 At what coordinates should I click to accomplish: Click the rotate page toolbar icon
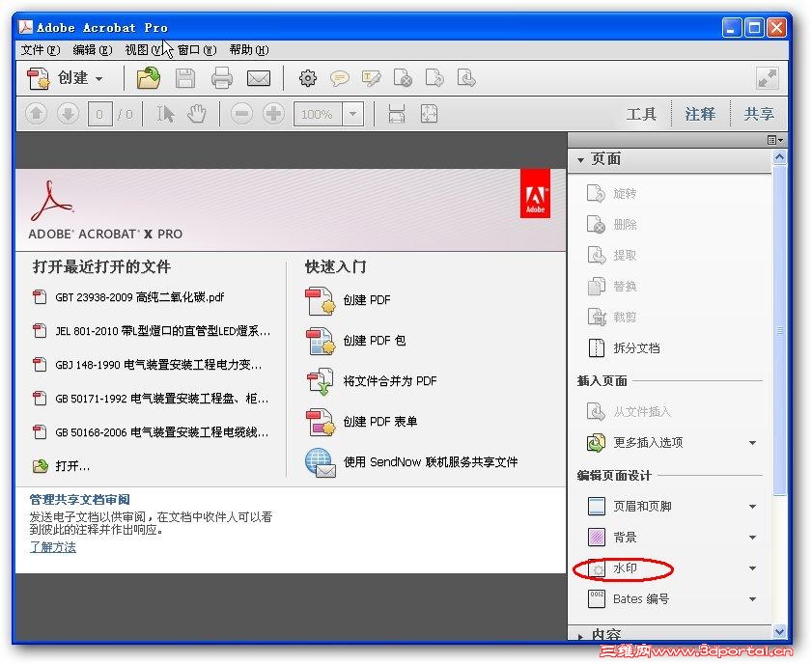tap(434, 78)
